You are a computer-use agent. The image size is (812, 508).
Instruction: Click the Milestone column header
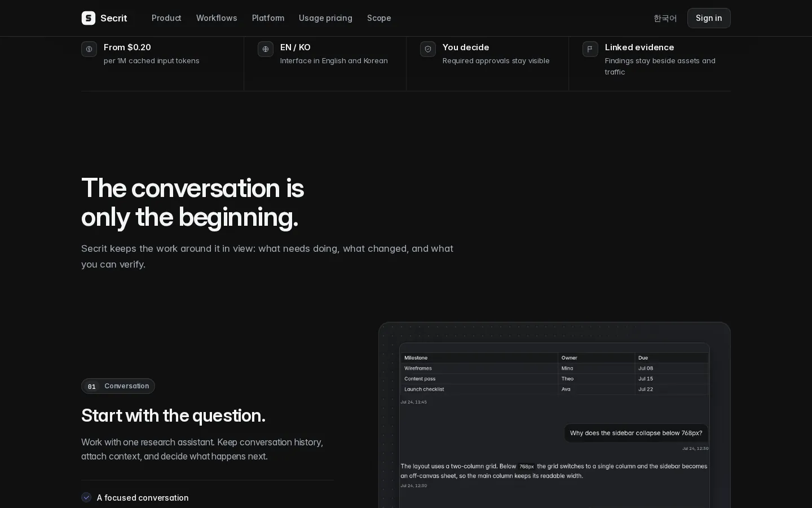pyautogui.click(x=479, y=358)
